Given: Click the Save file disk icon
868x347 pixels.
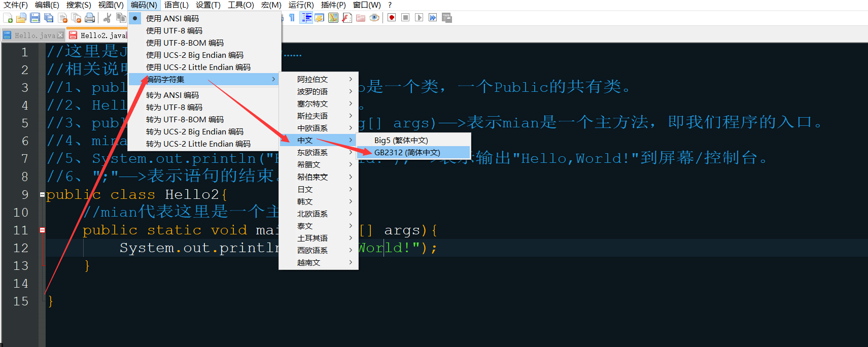Looking at the screenshot, I should 35,18.
